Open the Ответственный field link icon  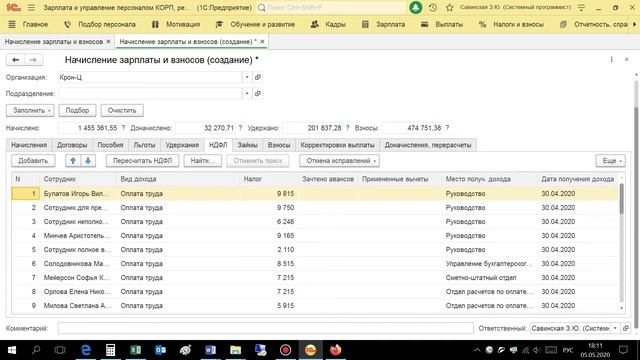625,328
